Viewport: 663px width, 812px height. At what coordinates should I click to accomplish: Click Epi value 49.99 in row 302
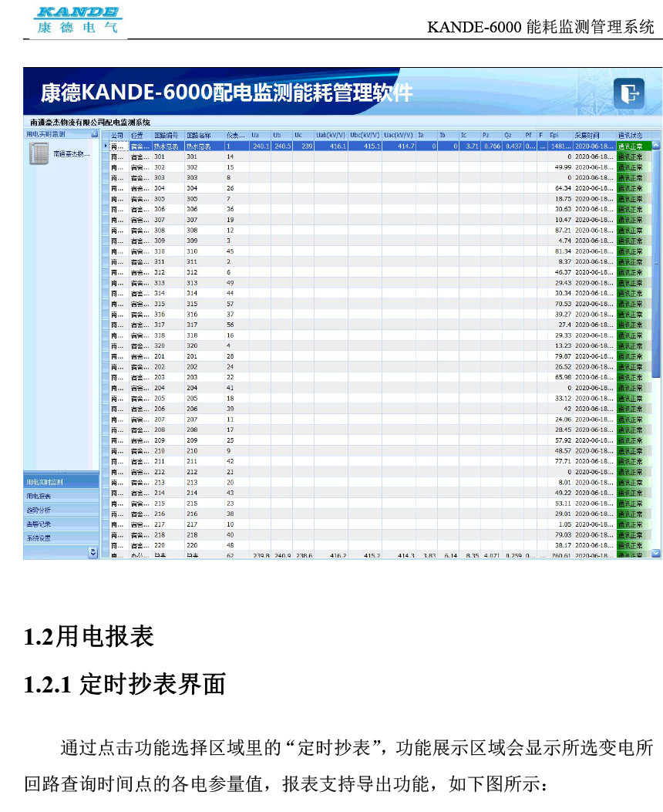point(563,167)
